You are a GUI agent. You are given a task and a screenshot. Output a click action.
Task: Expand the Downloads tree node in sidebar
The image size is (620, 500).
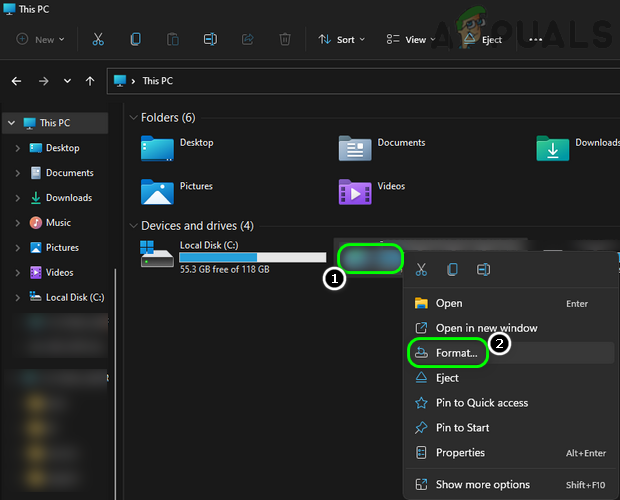[18, 198]
